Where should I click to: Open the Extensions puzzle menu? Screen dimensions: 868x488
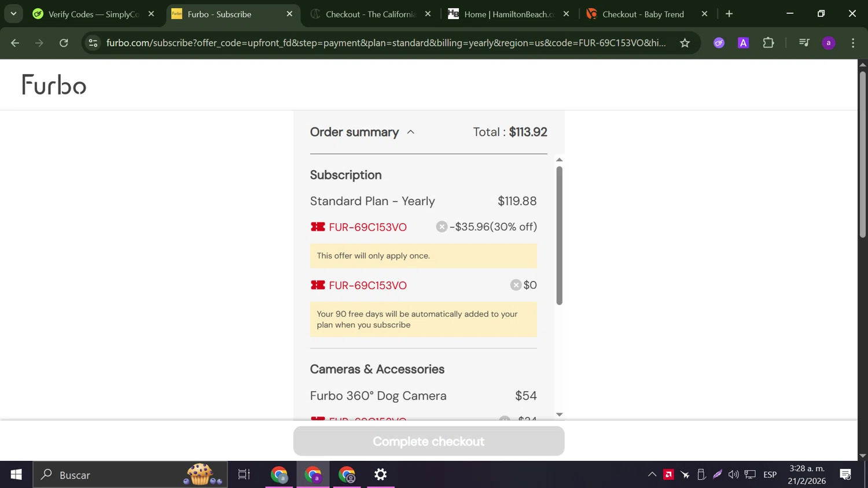tap(768, 43)
